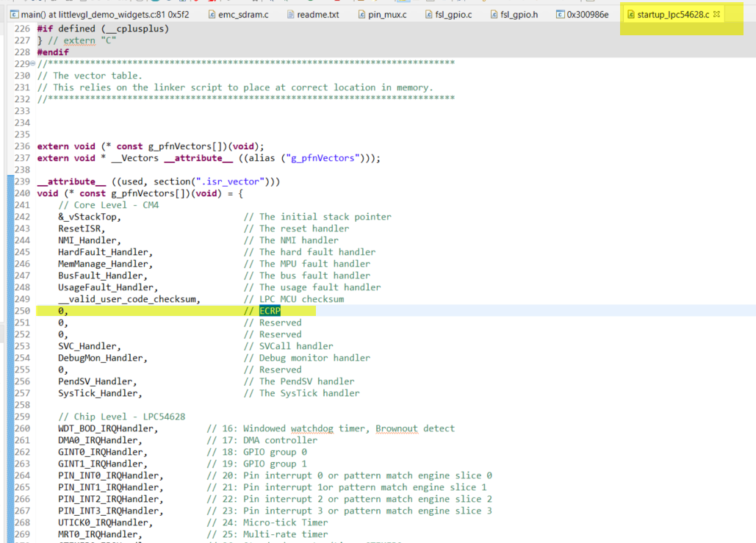Click the line number 250 in the margin
The width and height of the screenshot is (756, 543).
tap(22, 310)
